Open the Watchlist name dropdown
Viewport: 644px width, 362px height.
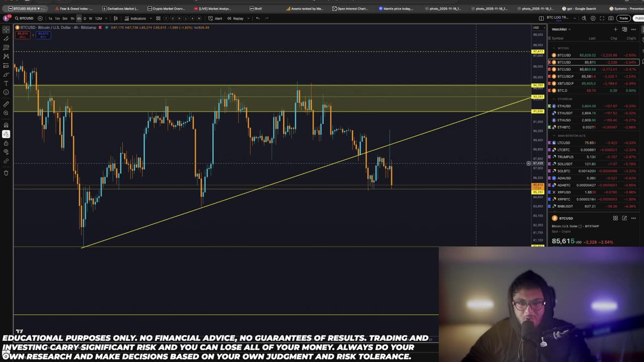[x=561, y=29]
